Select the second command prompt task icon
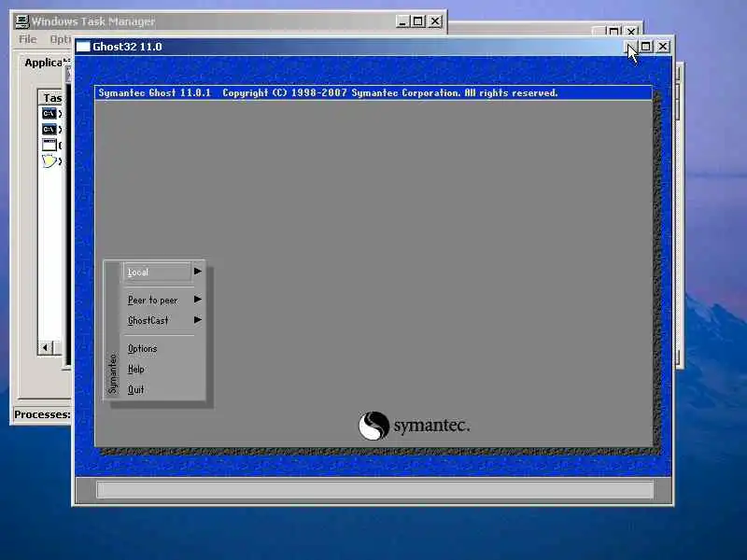This screenshot has height=560, width=747. click(49, 129)
